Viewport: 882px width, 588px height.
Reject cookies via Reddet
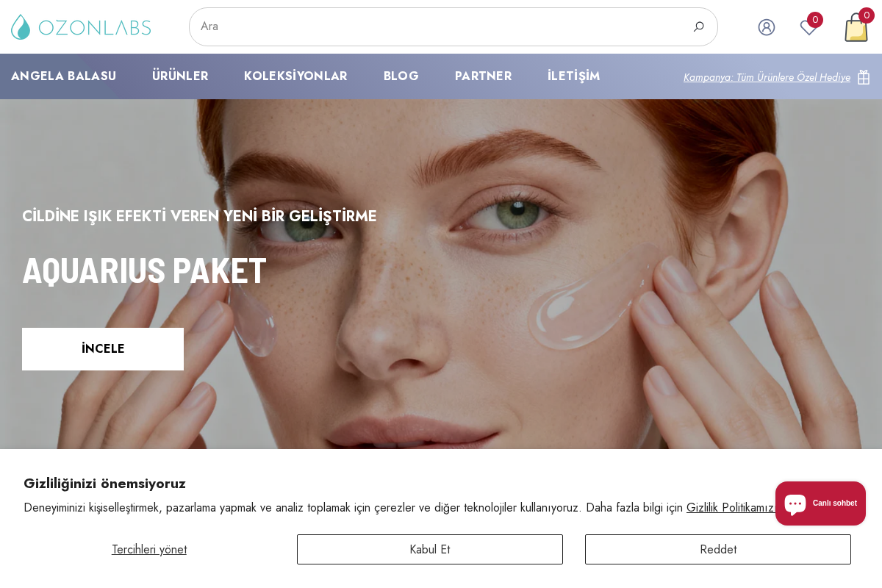(718, 549)
